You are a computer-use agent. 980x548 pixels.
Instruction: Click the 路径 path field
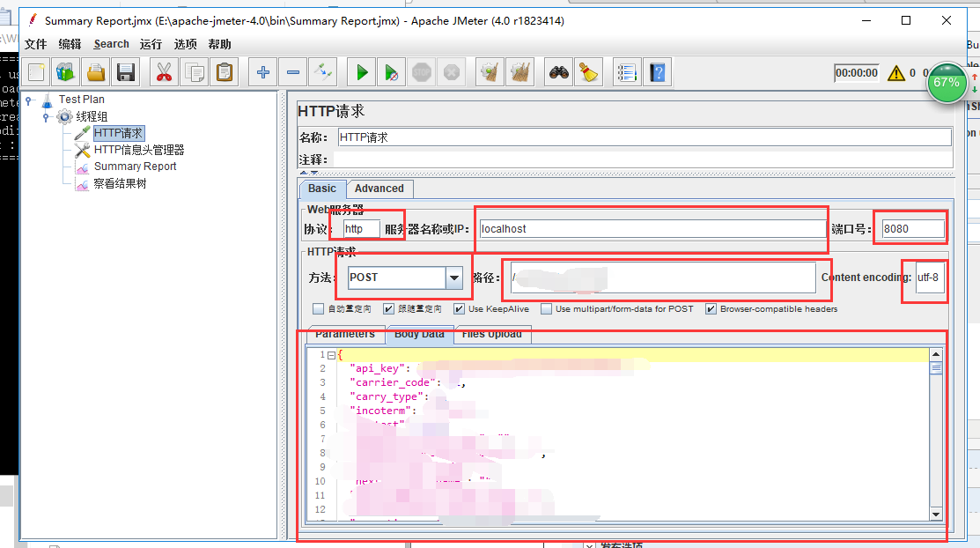point(663,278)
